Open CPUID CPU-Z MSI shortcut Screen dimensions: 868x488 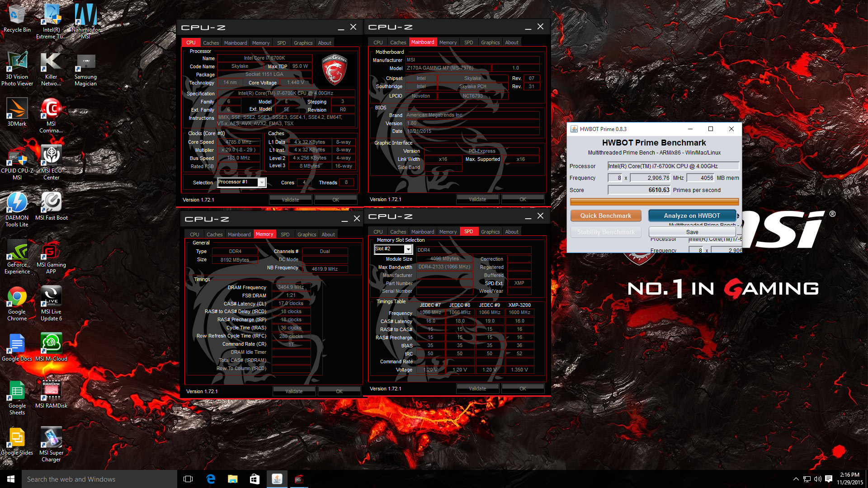point(17,162)
